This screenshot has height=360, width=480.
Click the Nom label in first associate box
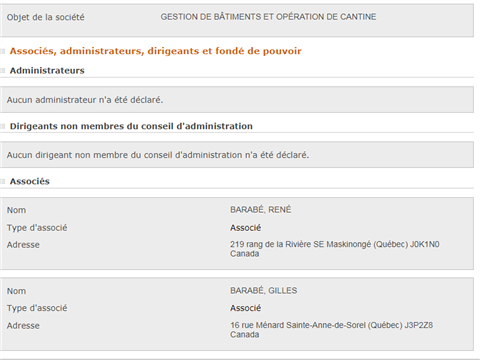[16, 210]
